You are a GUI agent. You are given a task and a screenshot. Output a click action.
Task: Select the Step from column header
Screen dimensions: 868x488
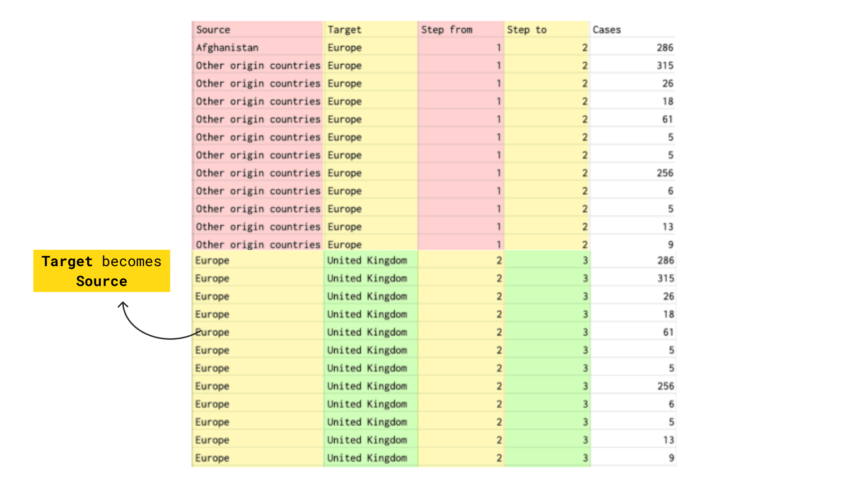pos(447,30)
